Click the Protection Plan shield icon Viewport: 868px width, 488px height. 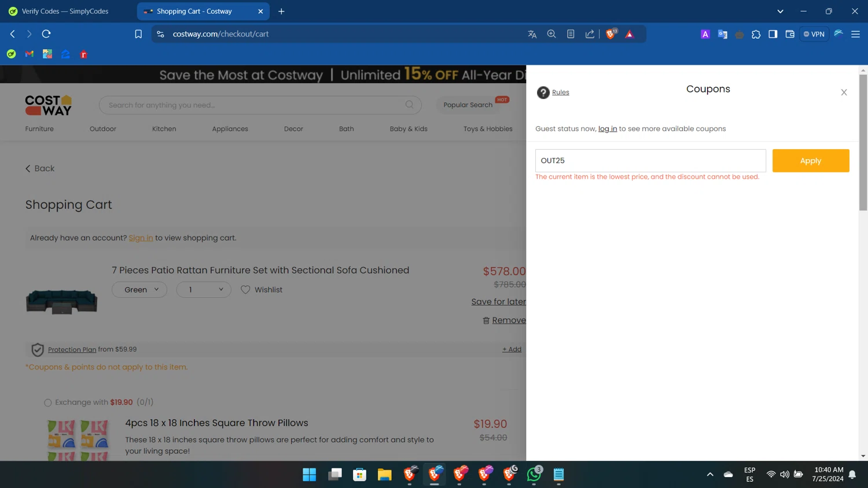point(38,350)
